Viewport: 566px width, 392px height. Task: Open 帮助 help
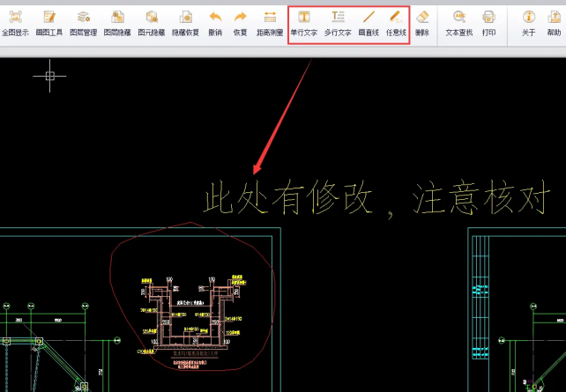[x=553, y=22]
